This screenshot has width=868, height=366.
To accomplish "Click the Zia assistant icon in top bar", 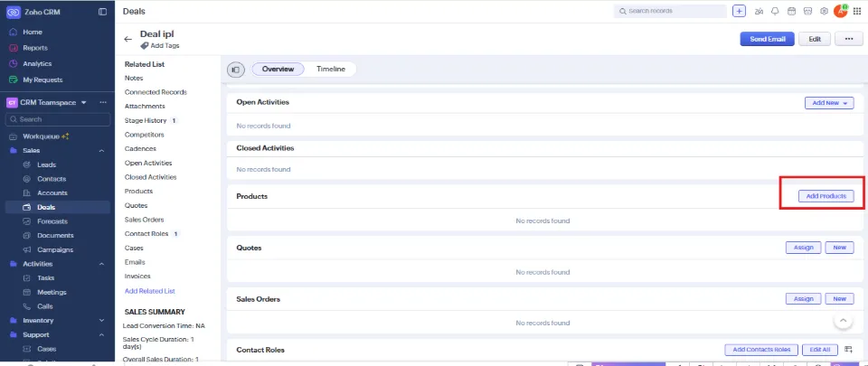I will click(x=759, y=11).
